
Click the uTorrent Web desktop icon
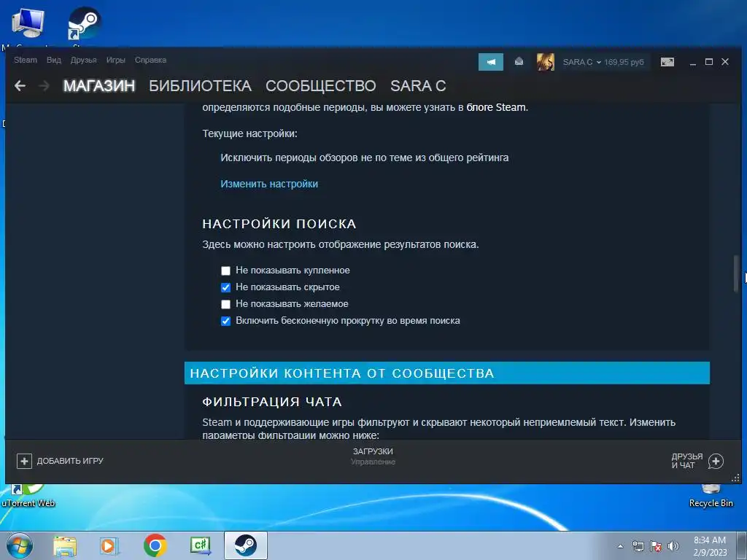(x=28, y=495)
